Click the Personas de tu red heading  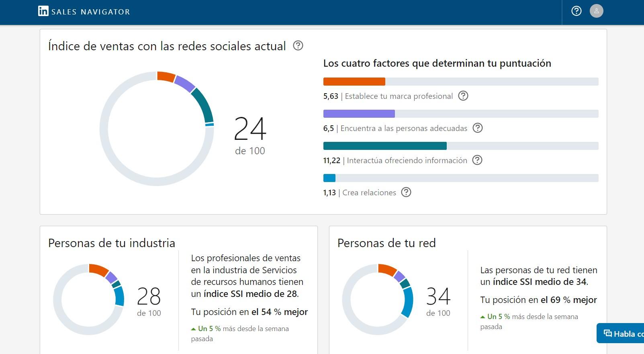386,243
